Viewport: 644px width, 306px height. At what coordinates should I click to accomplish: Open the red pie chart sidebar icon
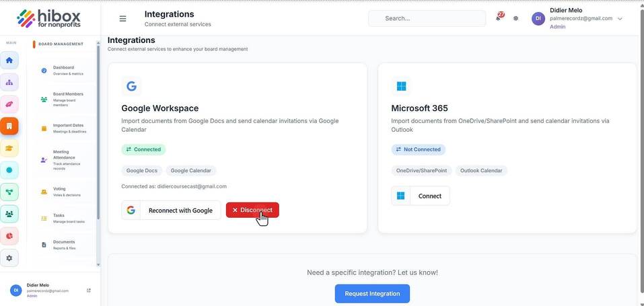pos(9,236)
